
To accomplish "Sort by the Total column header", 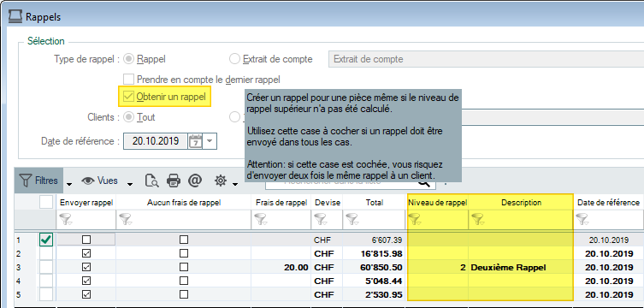I will click(375, 203).
